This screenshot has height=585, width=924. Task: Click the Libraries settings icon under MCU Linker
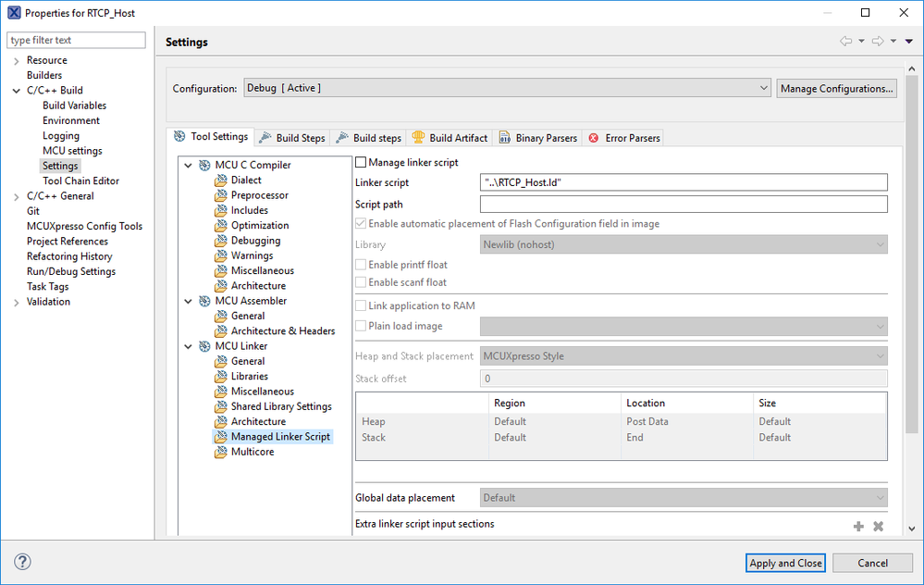click(220, 377)
